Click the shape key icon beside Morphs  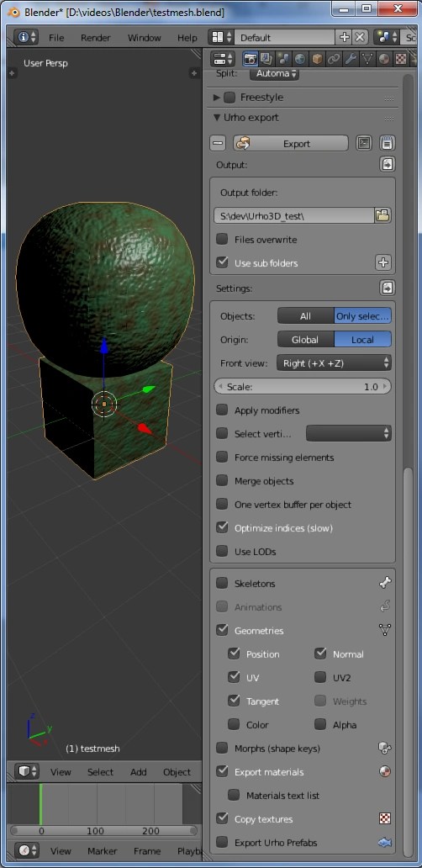(385, 748)
